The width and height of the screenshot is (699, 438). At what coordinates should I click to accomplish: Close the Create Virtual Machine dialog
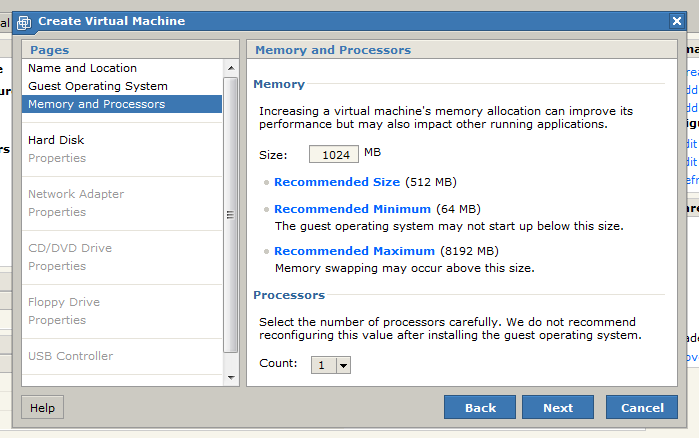(x=677, y=21)
